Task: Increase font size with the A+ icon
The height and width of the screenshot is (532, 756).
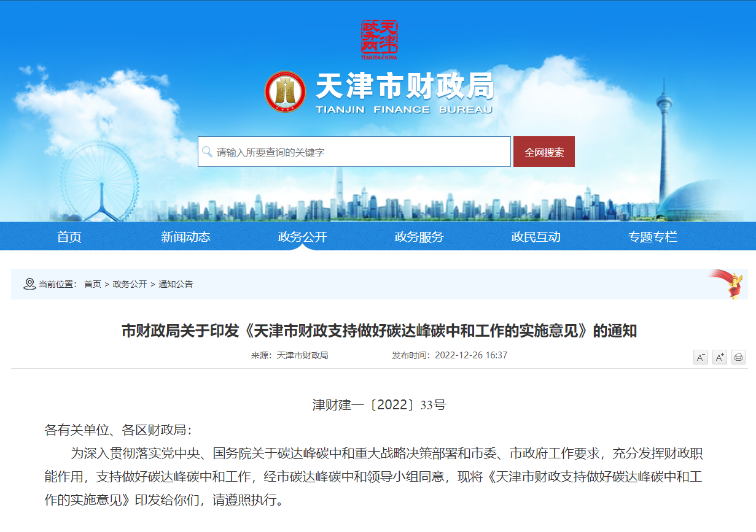Action: [x=719, y=357]
